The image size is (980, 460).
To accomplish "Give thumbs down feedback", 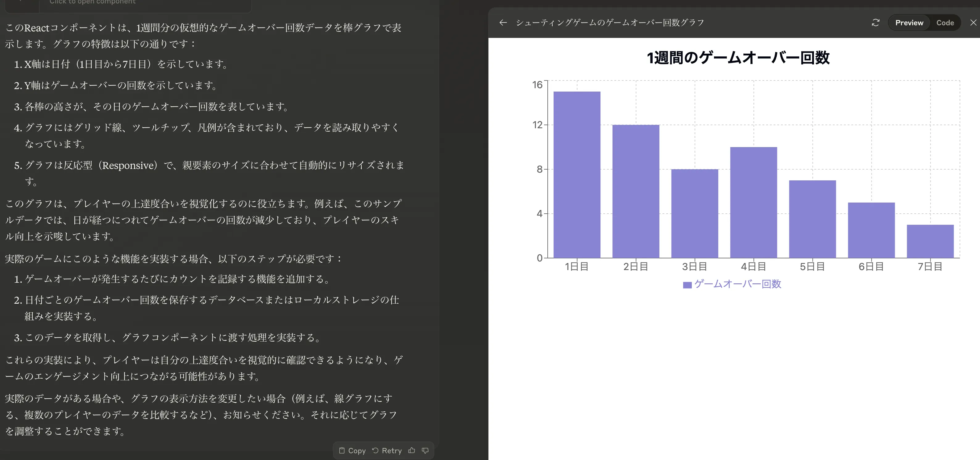I will pos(425,450).
